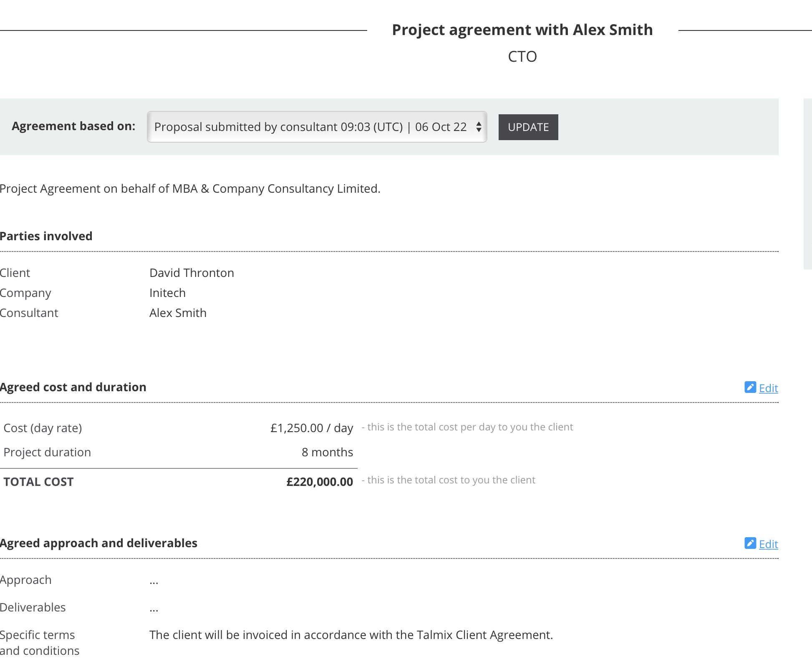Click pencil icon beside approach and deliverables
The width and height of the screenshot is (812, 664).
point(750,543)
